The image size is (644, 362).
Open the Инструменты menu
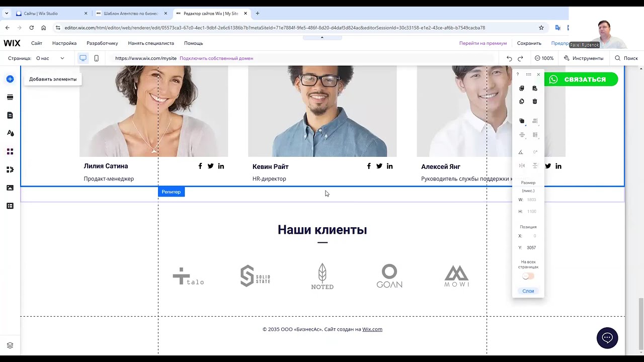point(584,58)
